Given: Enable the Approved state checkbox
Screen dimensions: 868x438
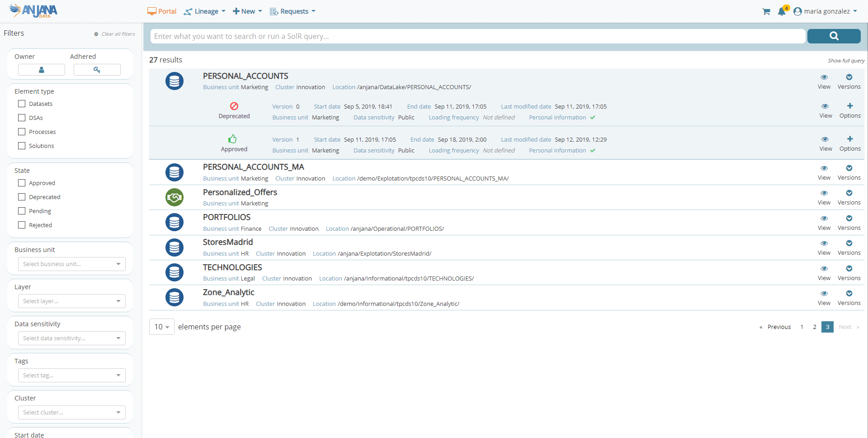Looking at the screenshot, I should [x=22, y=183].
